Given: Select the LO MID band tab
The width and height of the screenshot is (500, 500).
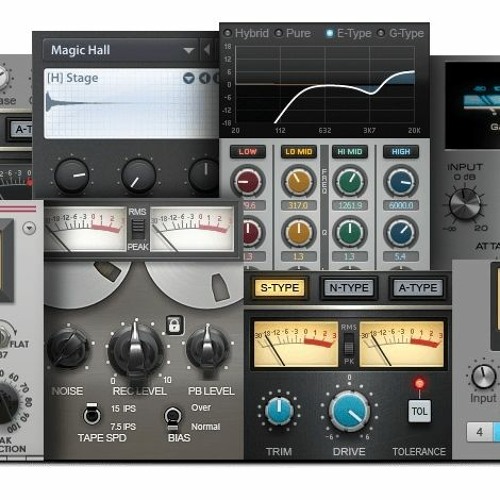Looking at the screenshot, I should pos(299,152).
